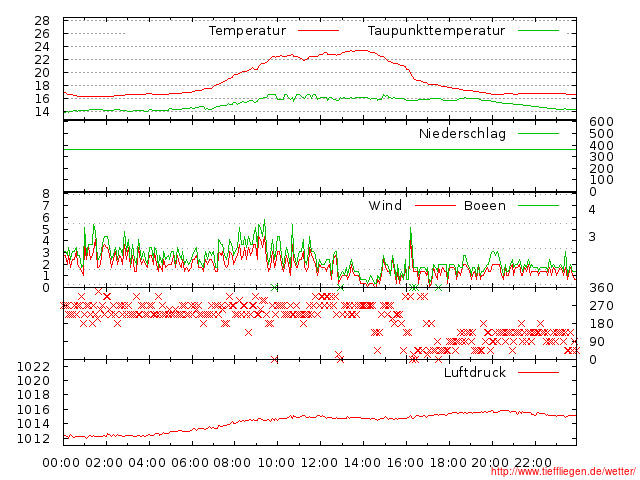This screenshot has width=640, height=480.
Task: Click the 500 precipitation axis value
Action: (601, 133)
